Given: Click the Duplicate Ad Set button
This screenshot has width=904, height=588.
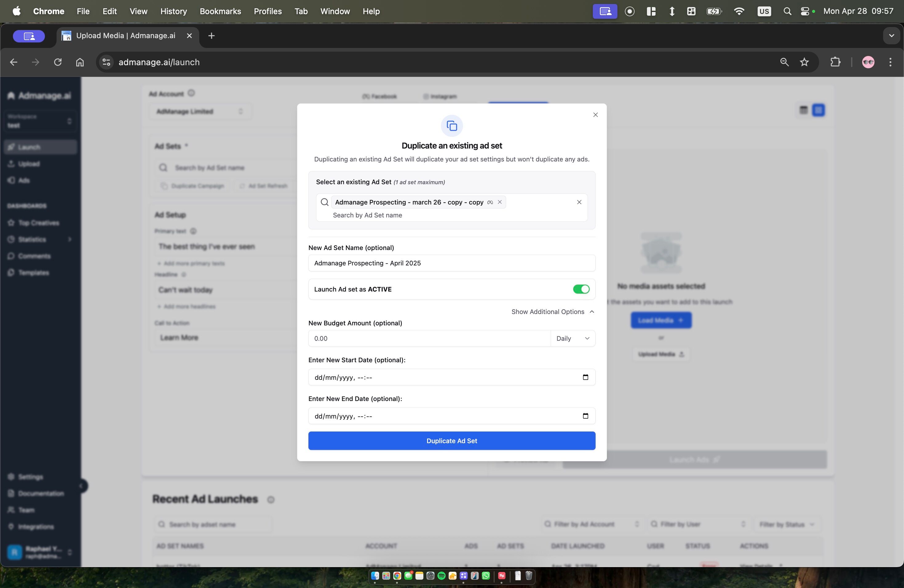Looking at the screenshot, I should click(452, 441).
